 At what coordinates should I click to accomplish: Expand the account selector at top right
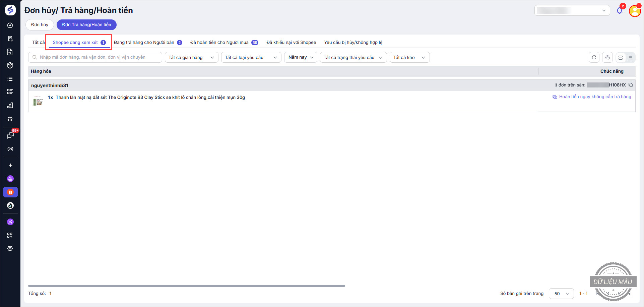(x=572, y=10)
